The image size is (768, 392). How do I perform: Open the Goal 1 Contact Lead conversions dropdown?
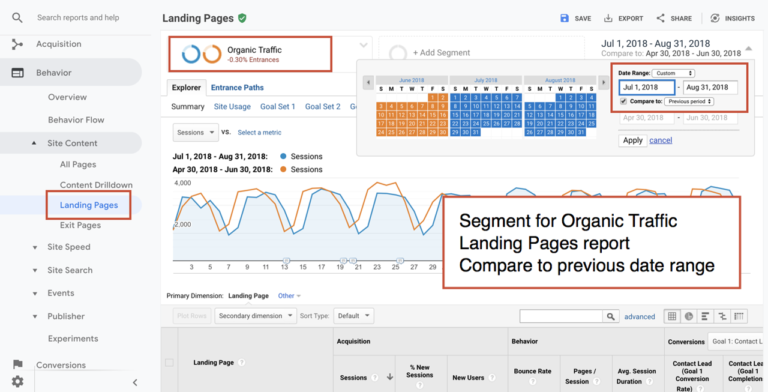click(737, 342)
